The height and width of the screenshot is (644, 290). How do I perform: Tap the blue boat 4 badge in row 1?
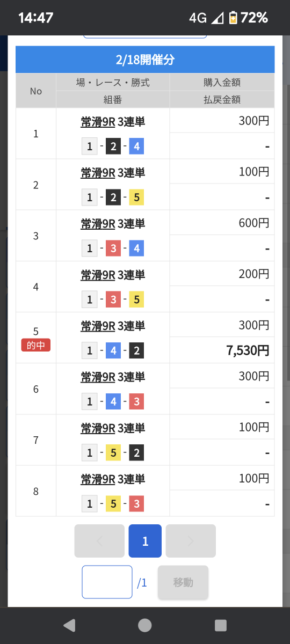click(x=136, y=147)
